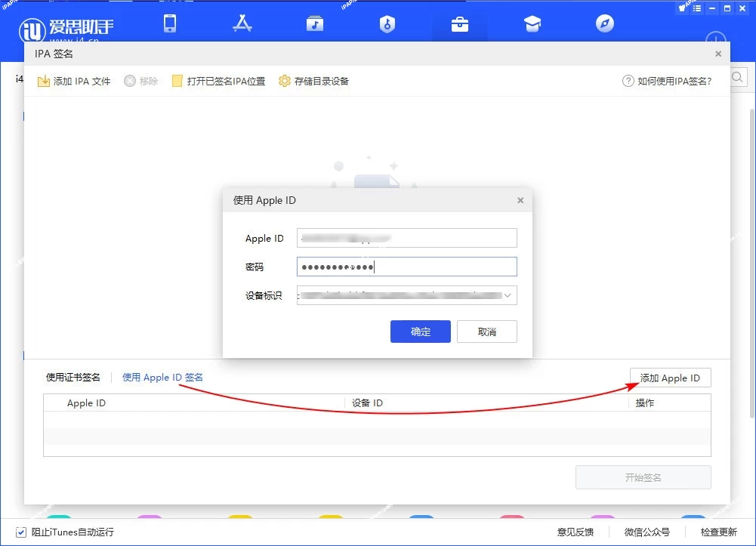Click inside the 密码 password field
756x546 pixels.
coord(406,267)
